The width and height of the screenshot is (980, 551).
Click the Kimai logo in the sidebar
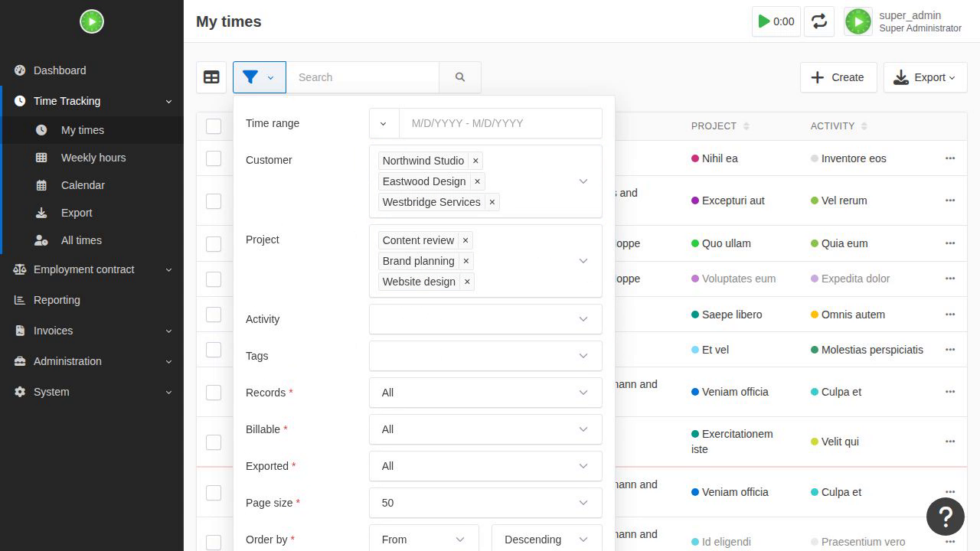[x=92, y=21]
